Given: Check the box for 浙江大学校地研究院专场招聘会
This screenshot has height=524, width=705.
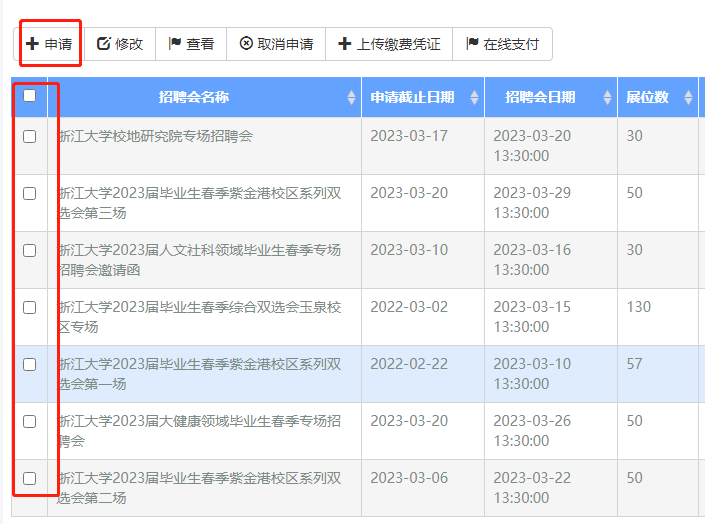Looking at the screenshot, I should click(x=29, y=136).
